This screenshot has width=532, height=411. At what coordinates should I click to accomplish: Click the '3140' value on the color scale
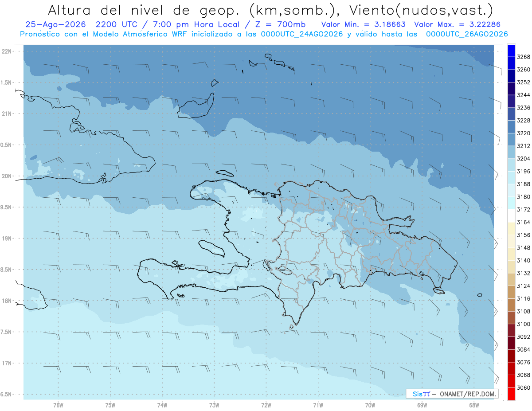524,260
